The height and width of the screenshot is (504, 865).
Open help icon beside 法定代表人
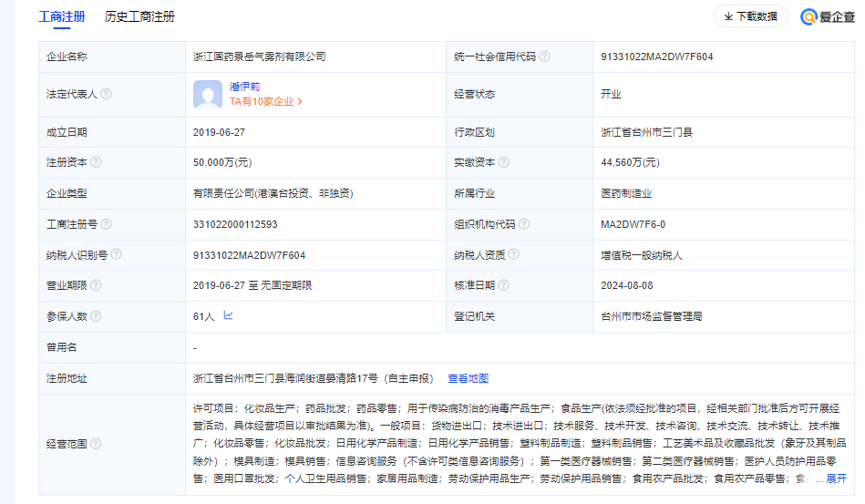click(x=106, y=94)
